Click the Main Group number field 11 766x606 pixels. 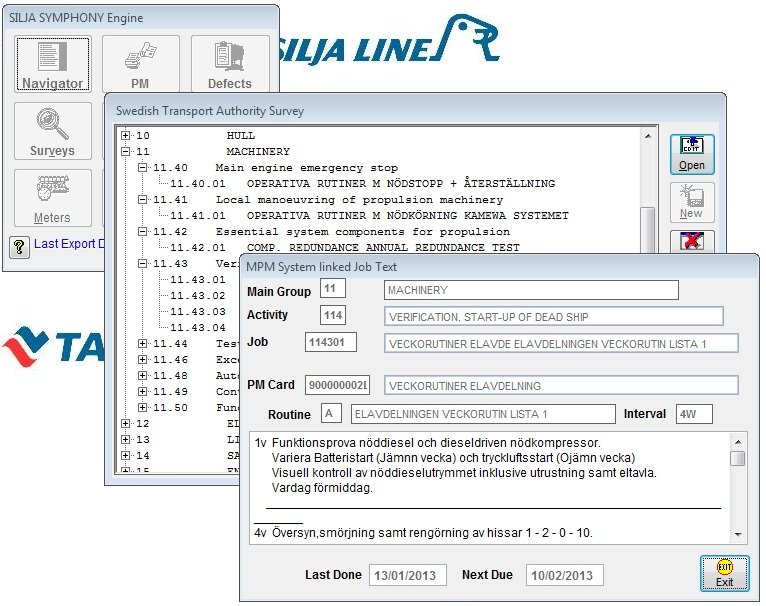333,288
